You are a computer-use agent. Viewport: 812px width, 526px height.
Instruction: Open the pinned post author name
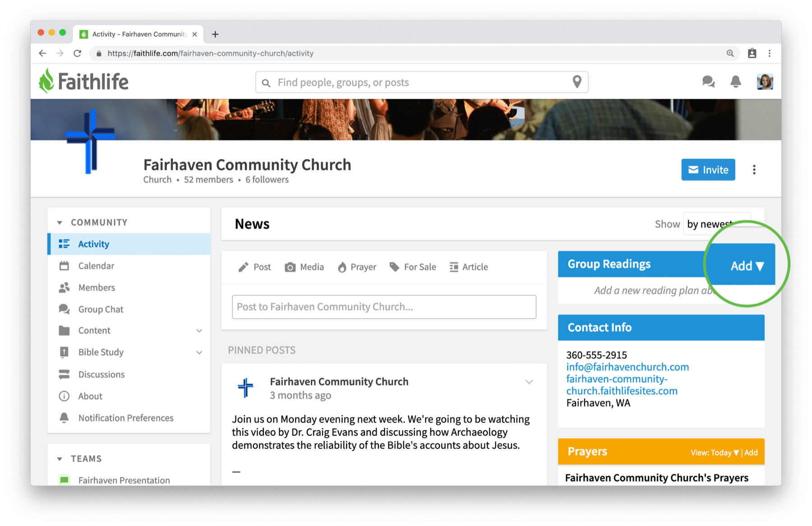click(339, 382)
